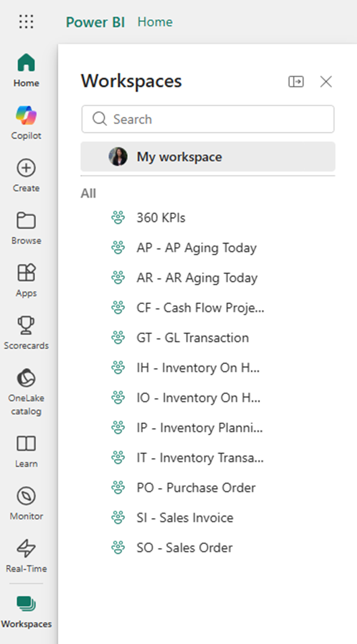
Task: Dock the Workspaces pane using the pin icon
Action: pos(296,82)
